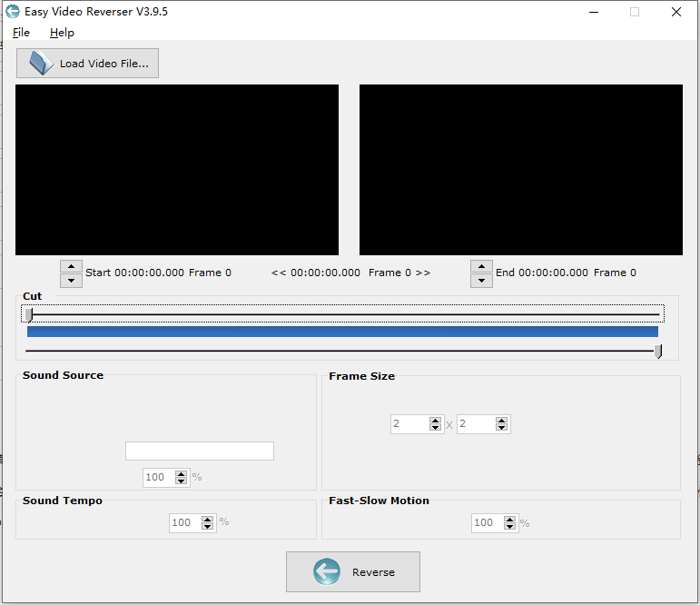Open the Help menu
The image size is (700, 605).
point(62,33)
